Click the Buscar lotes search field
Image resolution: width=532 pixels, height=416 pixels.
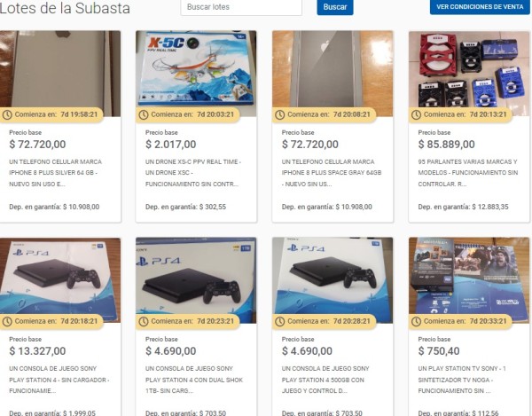(x=241, y=7)
